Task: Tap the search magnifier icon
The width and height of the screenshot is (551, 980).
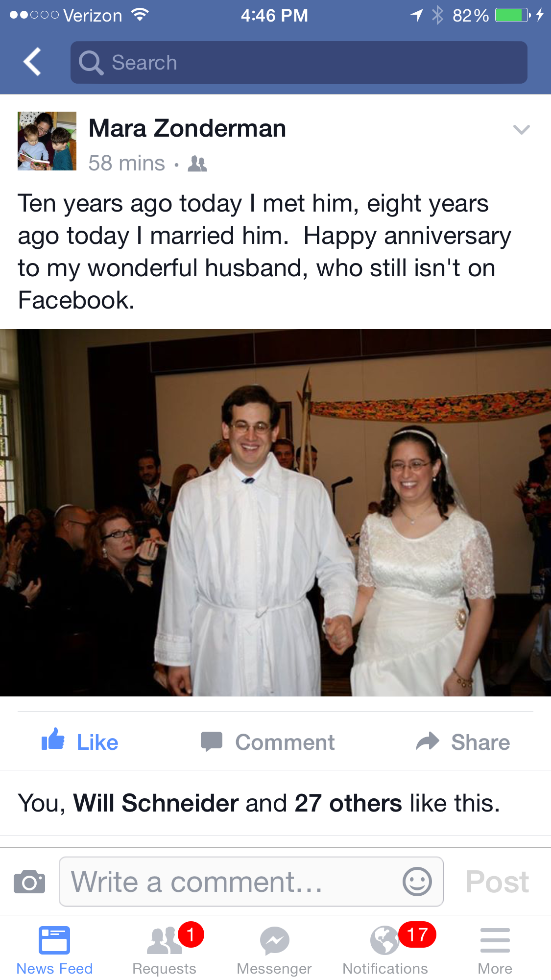Action: pos(91,63)
